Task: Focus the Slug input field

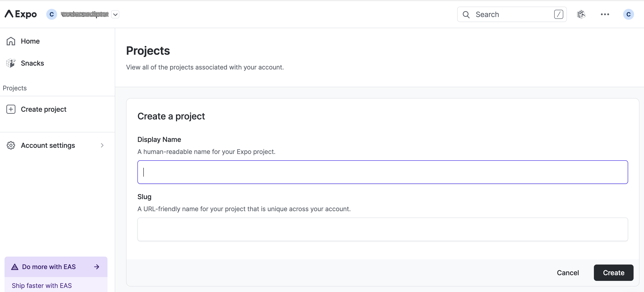Action: pos(383,229)
